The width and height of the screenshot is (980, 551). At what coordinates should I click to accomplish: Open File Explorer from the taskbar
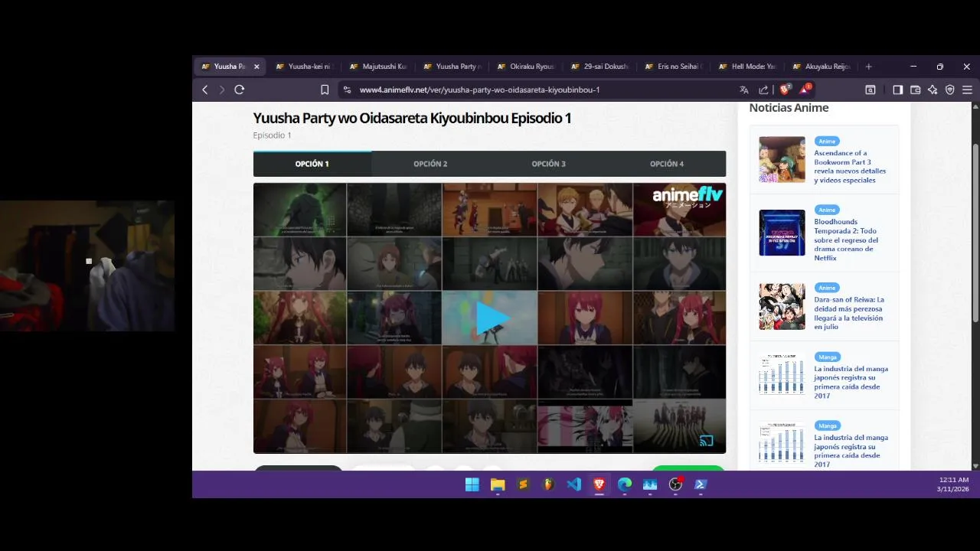(x=498, y=484)
